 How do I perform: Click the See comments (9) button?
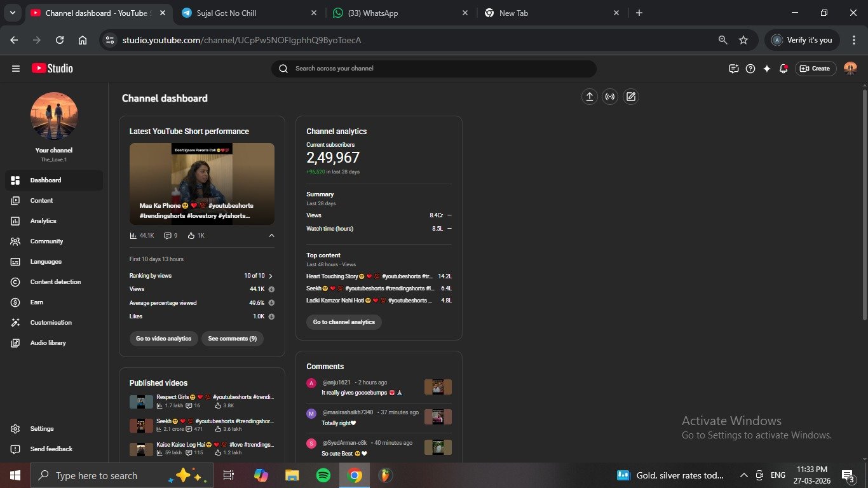(233, 339)
